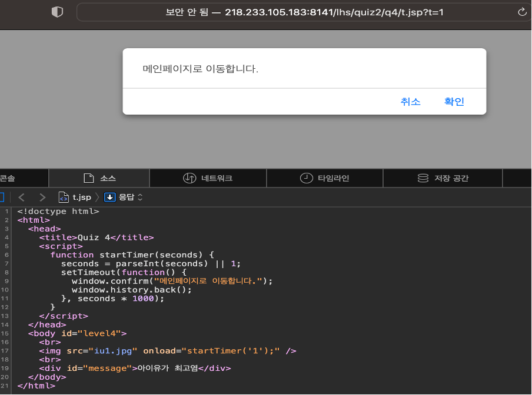Click 확인 in the confirm dialog

point(454,102)
